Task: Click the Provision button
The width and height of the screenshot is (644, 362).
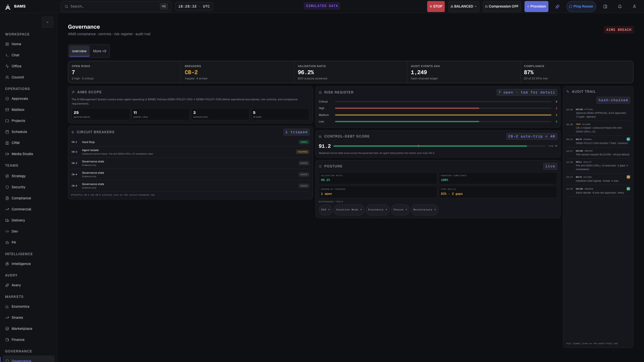Action: click(536, 7)
